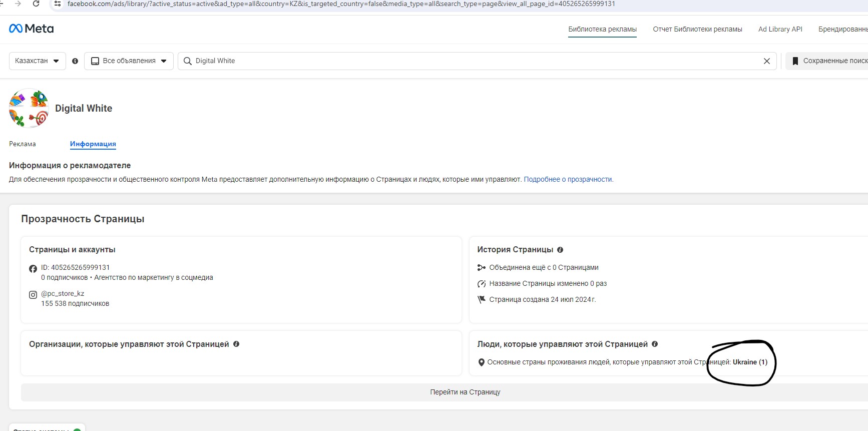868x431 pixels.
Task: Click the browser address bar site info icon
Action: [58, 4]
